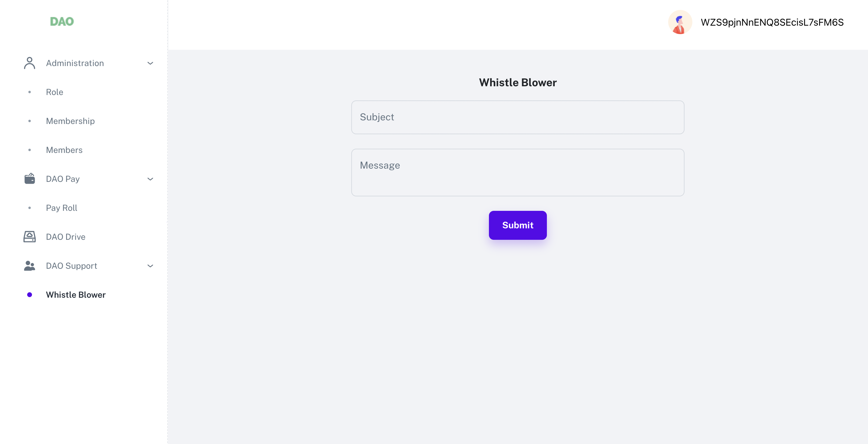The width and height of the screenshot is (868, 444).
Task: Expand the DAO Pay section chevron
Action: tap(150, 179)
